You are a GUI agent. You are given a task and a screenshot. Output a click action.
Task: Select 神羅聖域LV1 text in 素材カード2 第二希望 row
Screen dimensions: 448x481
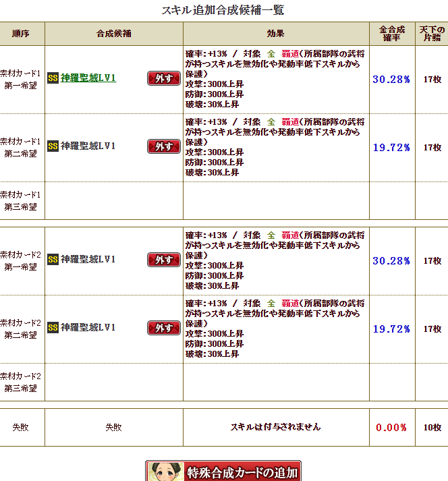click(88, 328)
